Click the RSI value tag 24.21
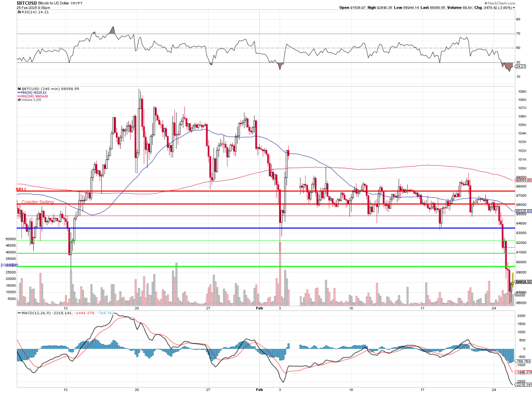 click(x=521, y=66)
